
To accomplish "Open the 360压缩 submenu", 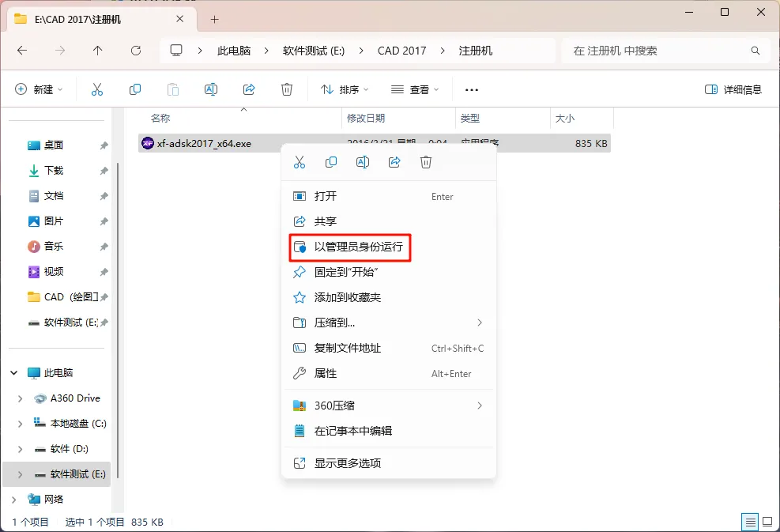I will (x=389, y=406).
